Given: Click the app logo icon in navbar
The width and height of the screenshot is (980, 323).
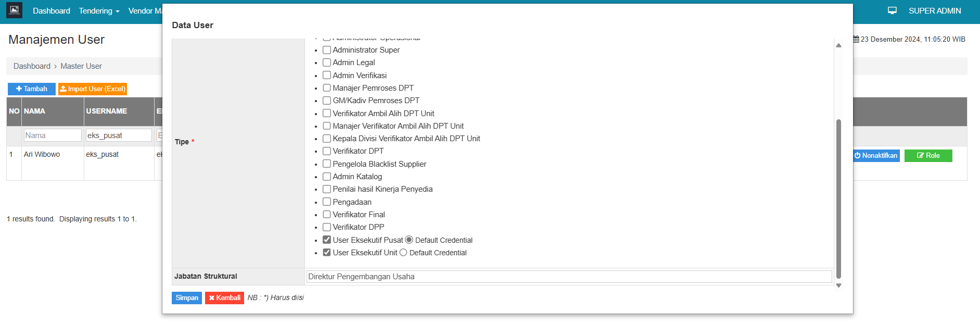Looking at the screenshot, I should click(x=14, y=10).
